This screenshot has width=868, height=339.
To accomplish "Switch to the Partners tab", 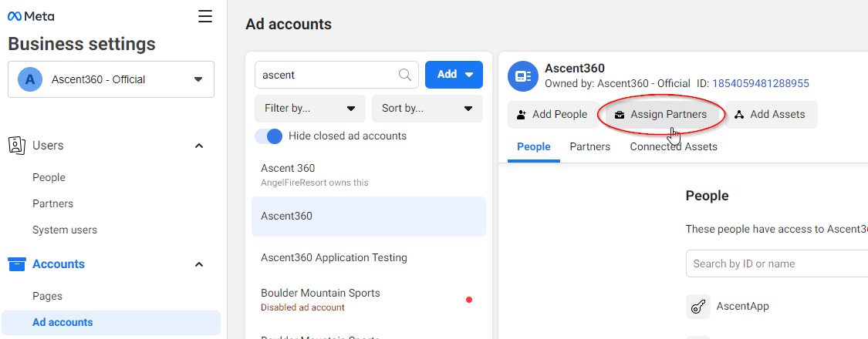I will (x=590, y=146).
